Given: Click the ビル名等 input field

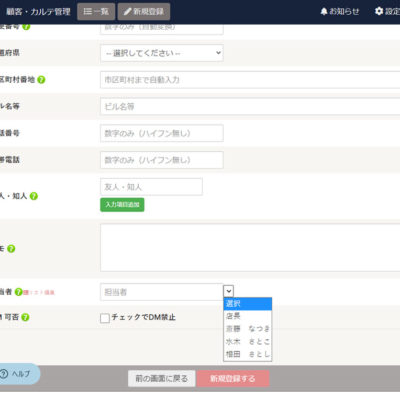Looking at the screenshot, I should [250, 107].
